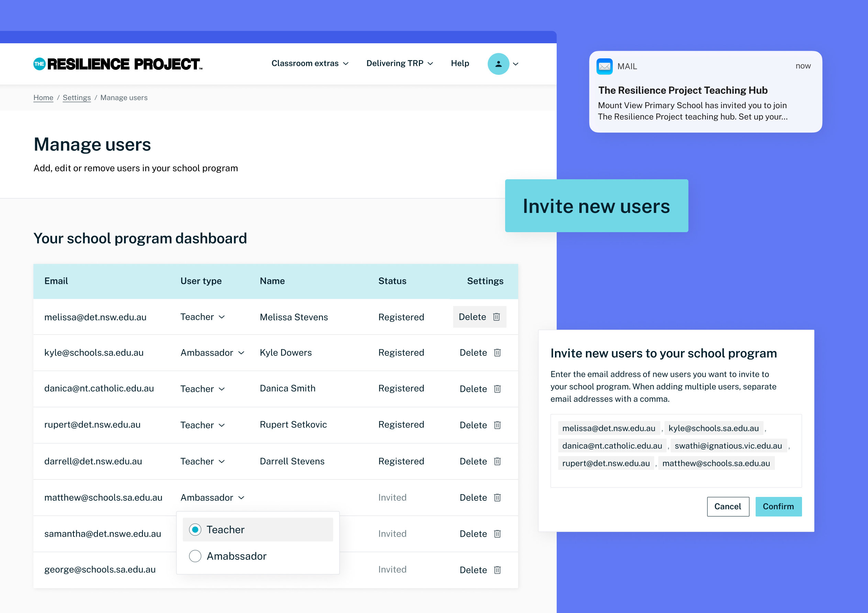Click the Help menu item

(x=460, y=64)
